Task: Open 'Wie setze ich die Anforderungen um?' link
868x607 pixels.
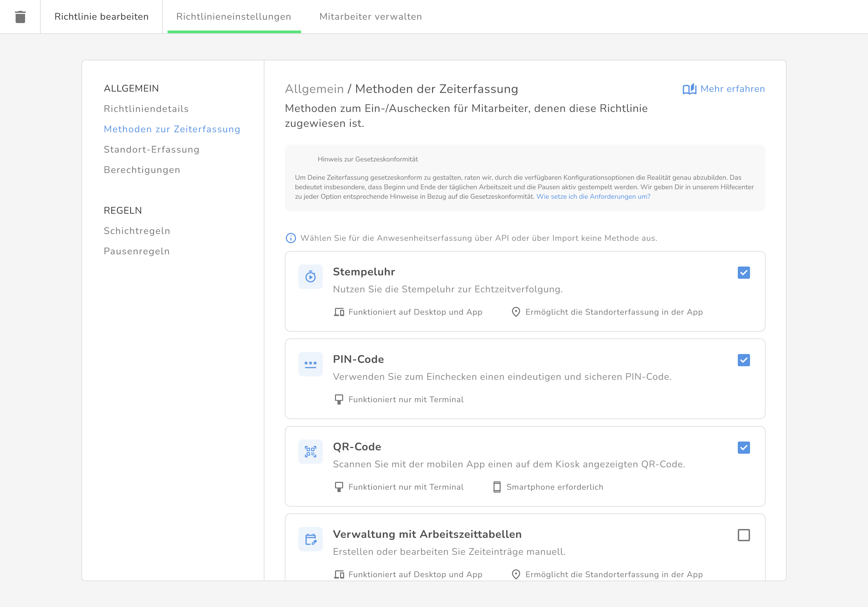Action: 593,197
